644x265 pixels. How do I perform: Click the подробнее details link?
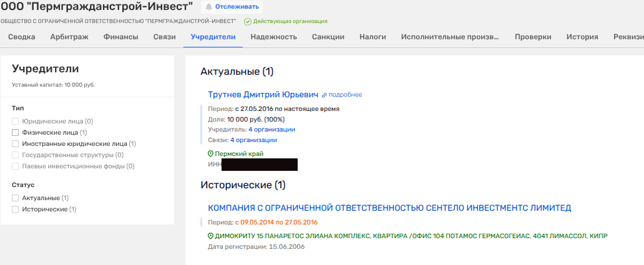(x=345, y=95)
